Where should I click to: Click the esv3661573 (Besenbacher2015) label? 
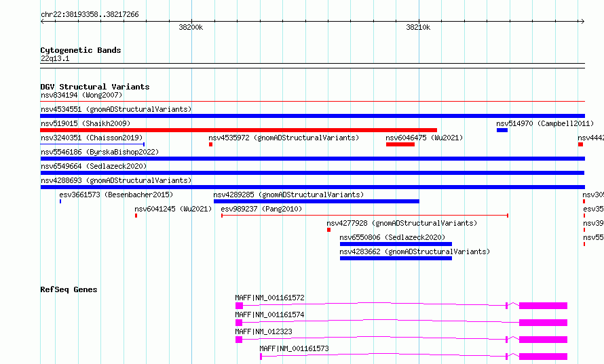[116, 195]
